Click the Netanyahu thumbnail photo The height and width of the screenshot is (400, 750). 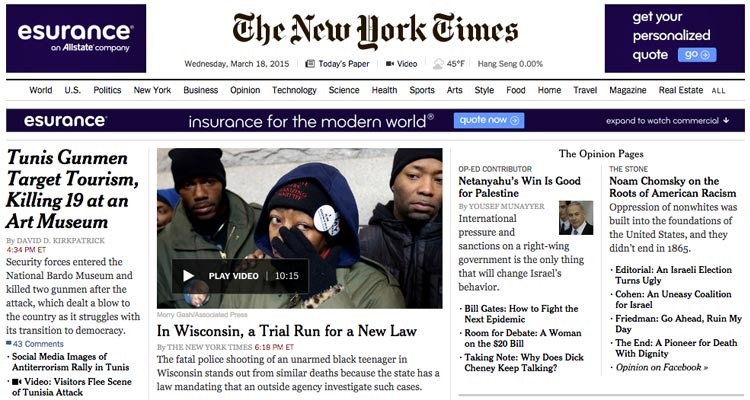(576, 218)
